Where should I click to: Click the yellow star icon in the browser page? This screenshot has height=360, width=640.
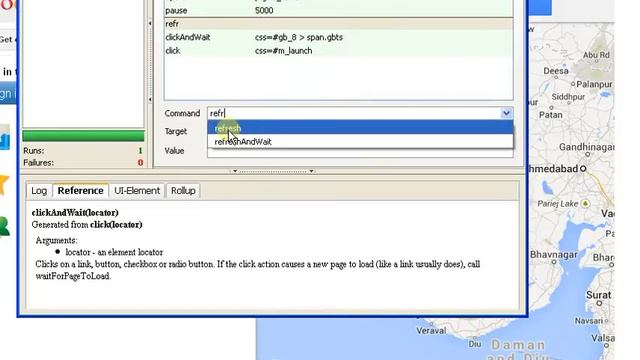[x=4, y=184]
